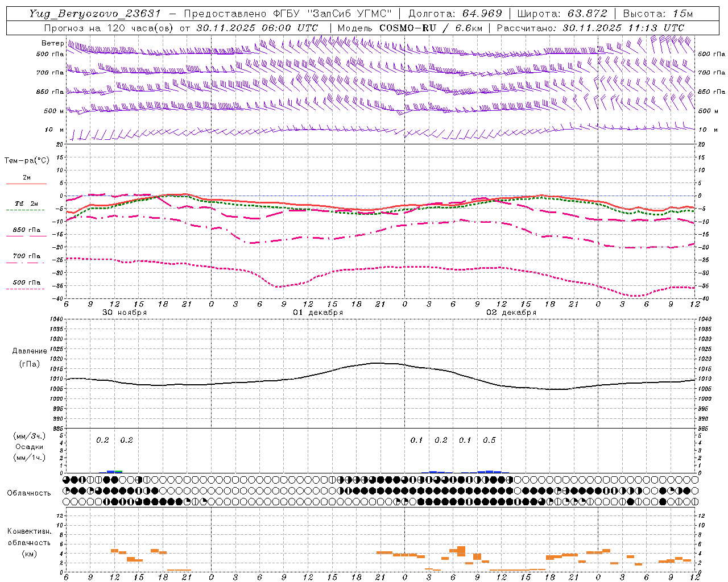
Task: Click the 500 м wind level label on left
Action: point(55,111)
